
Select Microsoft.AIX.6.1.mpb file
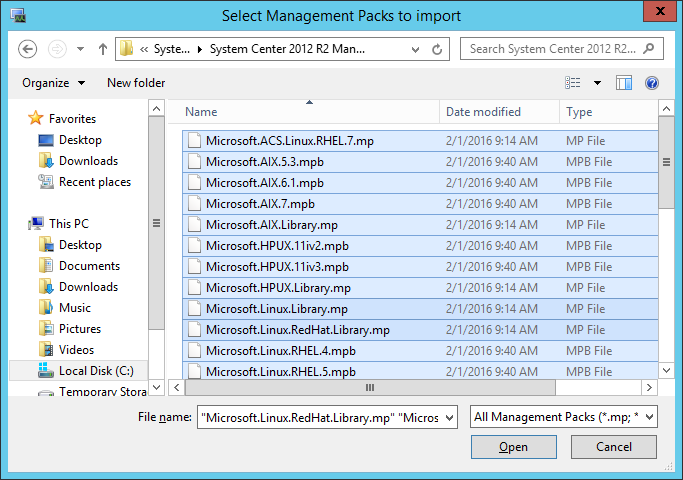420,183
